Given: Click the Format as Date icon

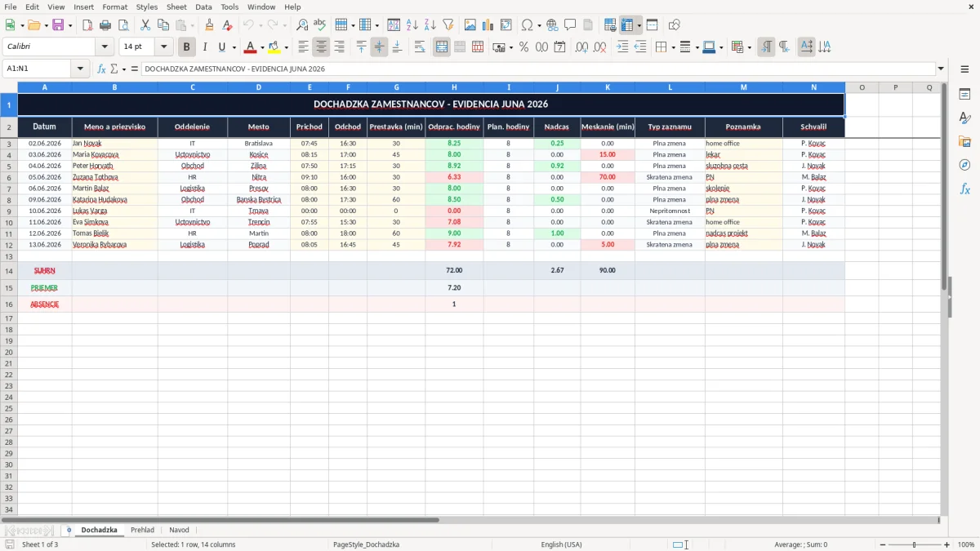Looking at the screenshot, I should [x=559, y=47].
